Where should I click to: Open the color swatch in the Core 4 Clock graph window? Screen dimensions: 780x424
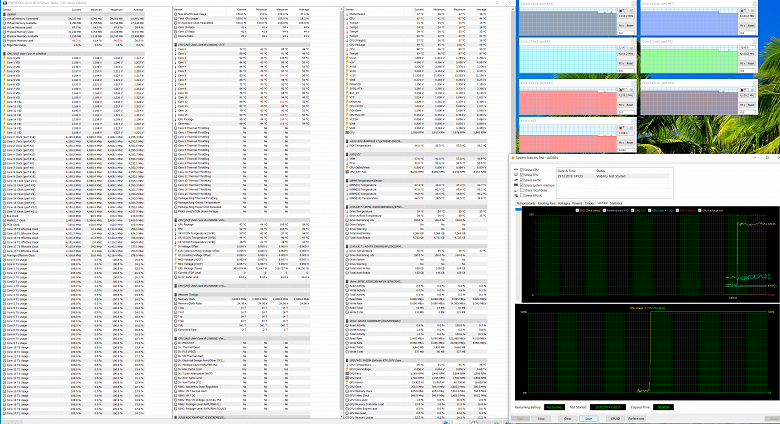point(621,90)
